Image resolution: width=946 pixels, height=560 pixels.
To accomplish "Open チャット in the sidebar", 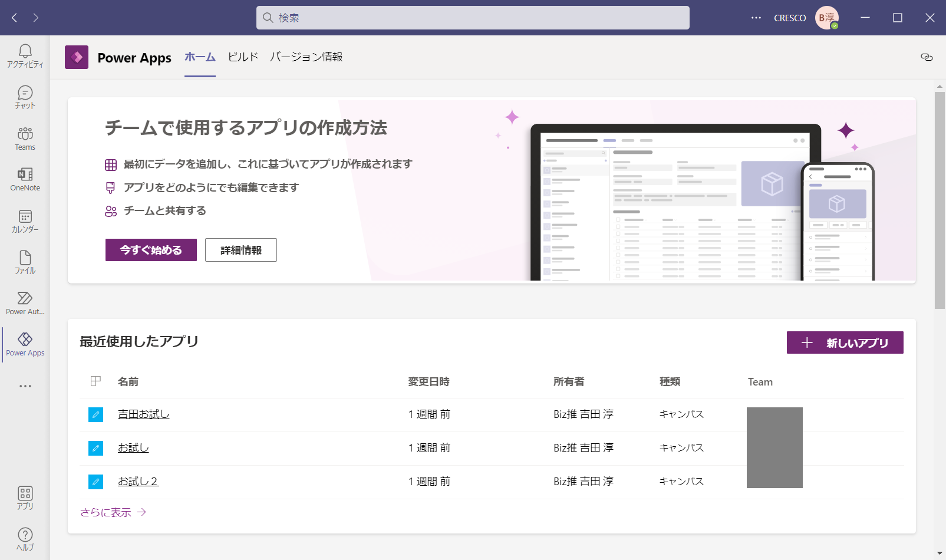I will coord(25,97).
